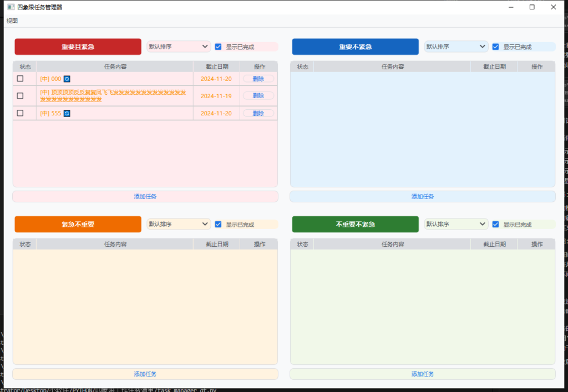Open the 默认排序 dropdown in the 重要不紧急 quadrant
Viewport: 568px width, 392px height.
click(456, 47)
